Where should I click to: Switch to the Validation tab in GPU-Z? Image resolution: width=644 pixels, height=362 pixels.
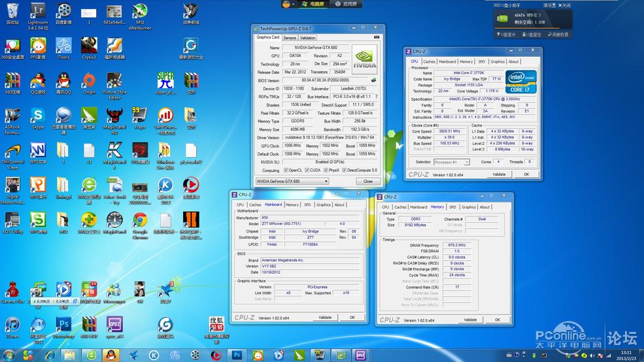pyautogui.click(x=308, y=38)
